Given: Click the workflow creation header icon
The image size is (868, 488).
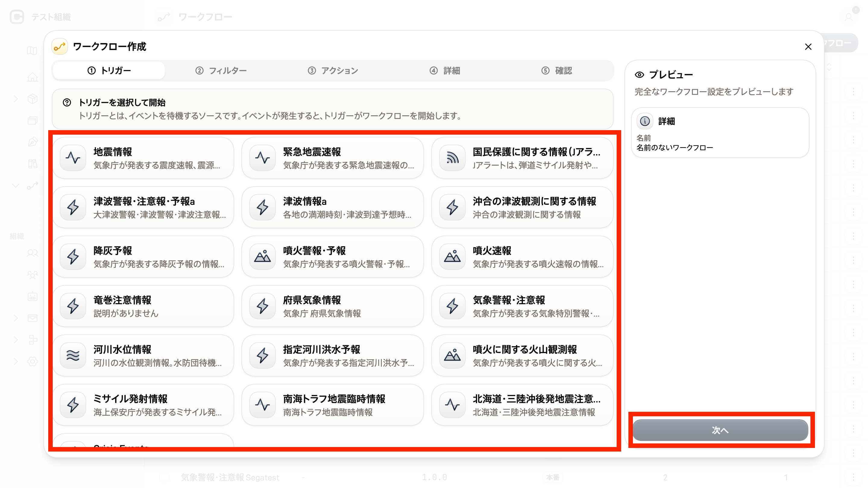Looking at the screenshot, I should tap(60, 46).
